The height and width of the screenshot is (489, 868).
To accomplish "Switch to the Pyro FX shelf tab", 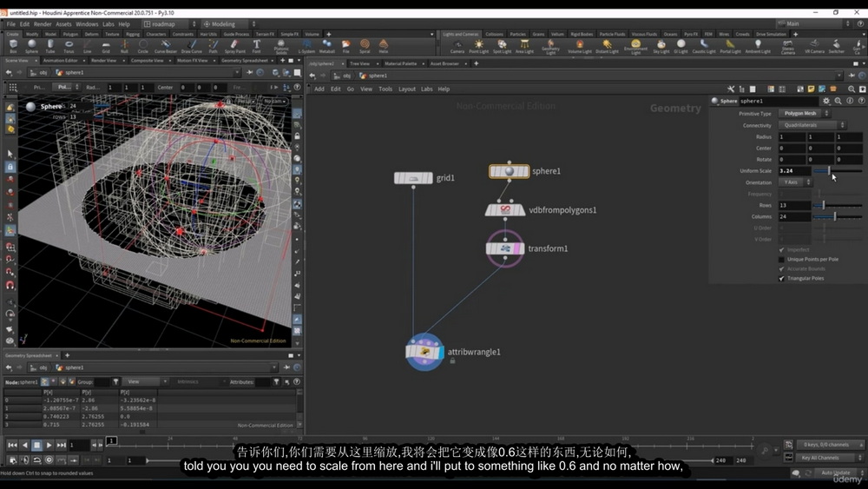I will [691, 34].
